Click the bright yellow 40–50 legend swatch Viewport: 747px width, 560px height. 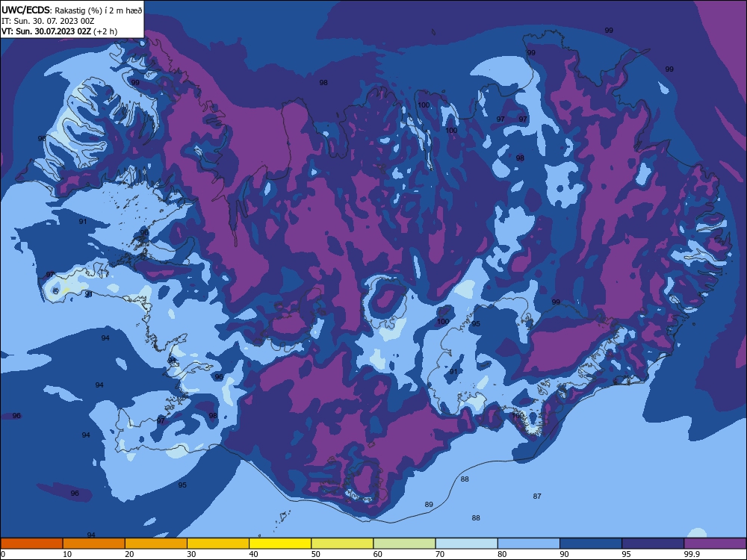point(280,544)
